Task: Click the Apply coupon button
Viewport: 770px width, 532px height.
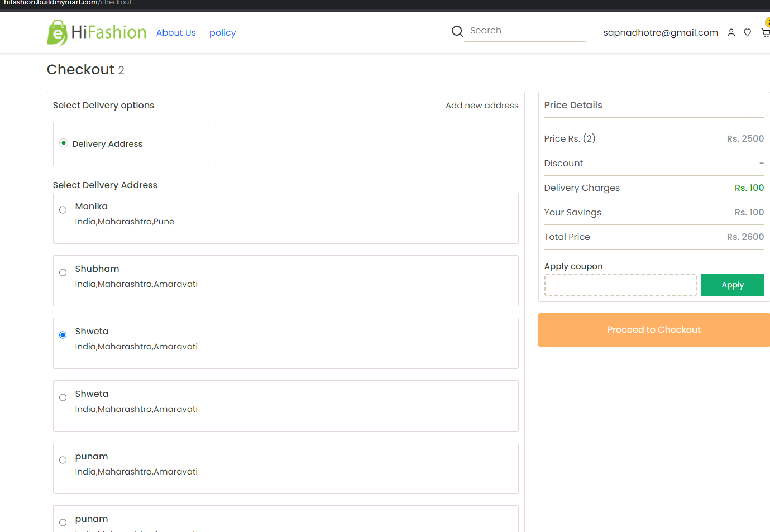Action: tap(733, 285)
